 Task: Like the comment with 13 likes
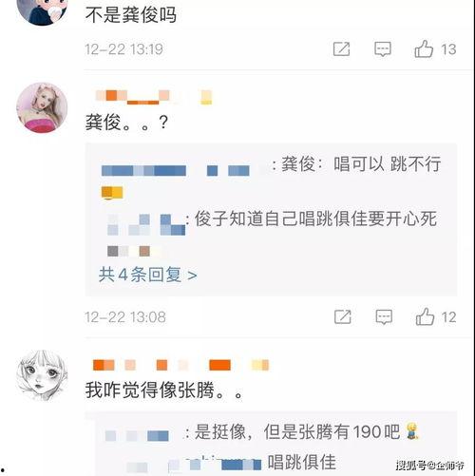pos(424,48)
